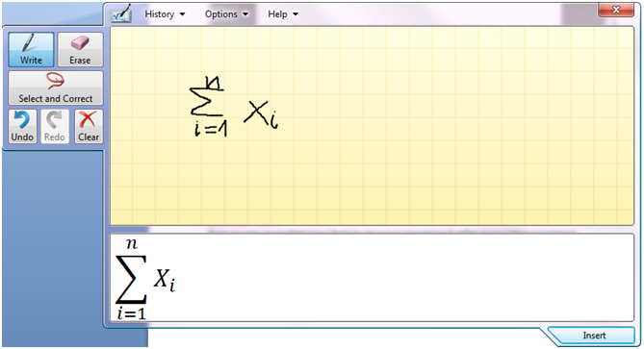Open the History menu
This screenshot has height=349, width=644.
[x=165, y=14]
